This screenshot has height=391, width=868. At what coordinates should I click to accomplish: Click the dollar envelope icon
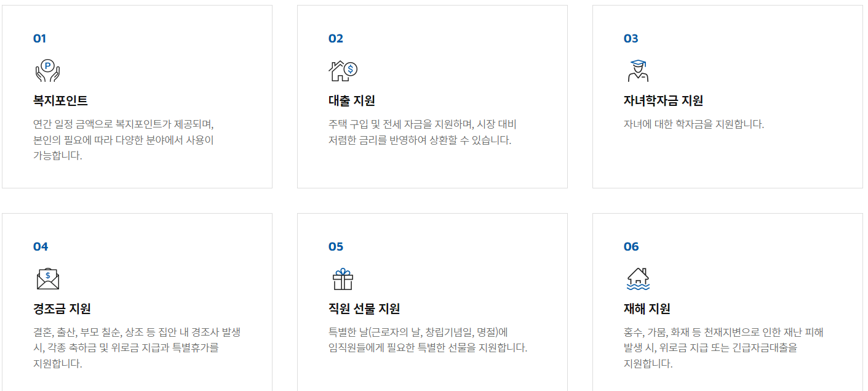(x=46, y=278)
